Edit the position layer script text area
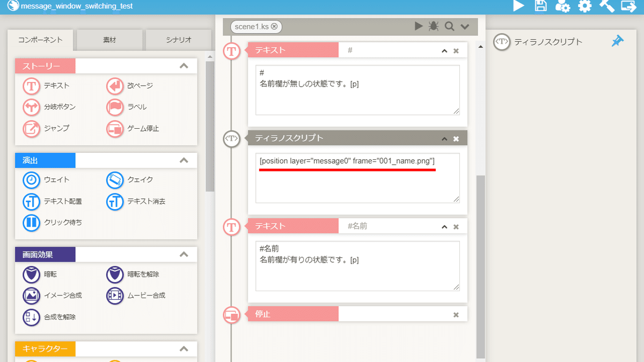 coord(357,178)
